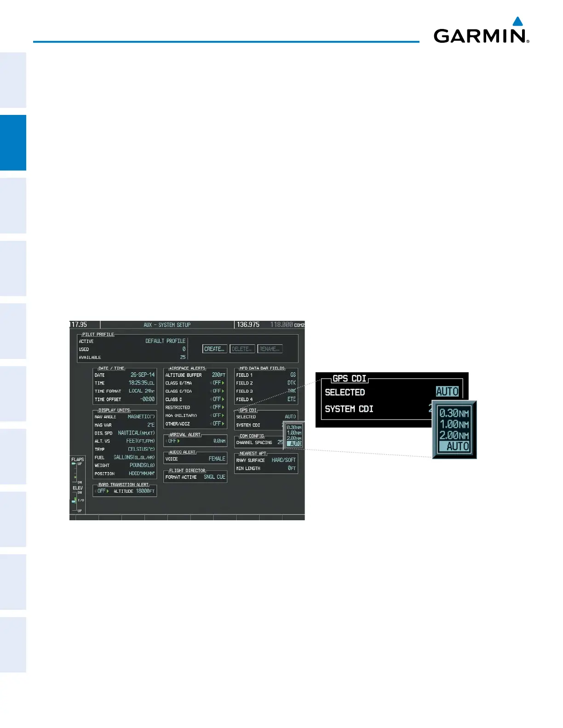Toggle the ARRIVAL ALERT OFF setting
The height and width of the screenshot is (728, 563).
tap(173, 441)
